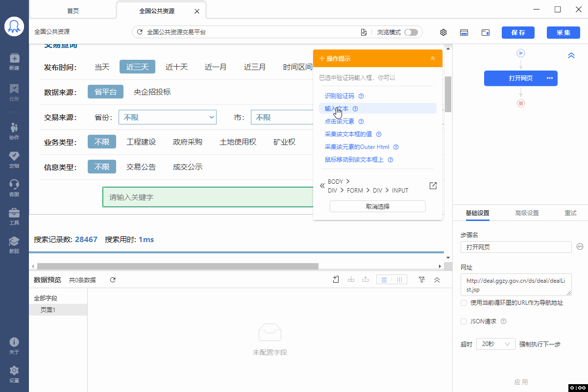588x392 pixels.
Task: Open the 省份 dropdown
Action: (x=168, y=118)
